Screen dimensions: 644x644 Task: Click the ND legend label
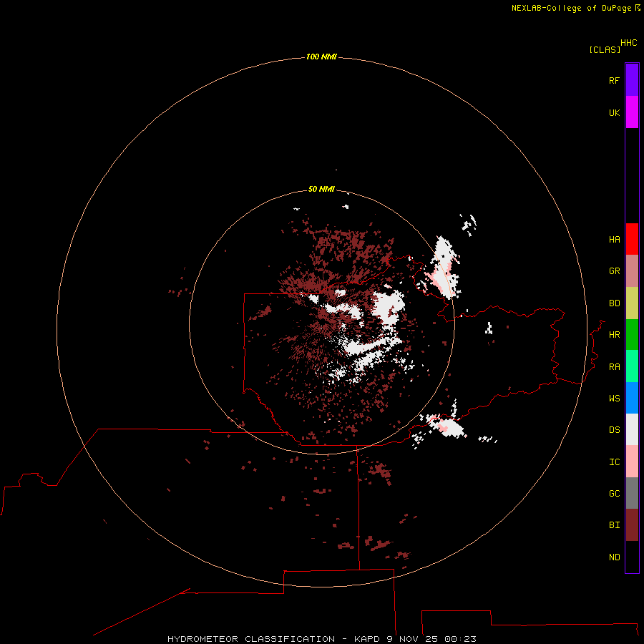click(614, 557)
